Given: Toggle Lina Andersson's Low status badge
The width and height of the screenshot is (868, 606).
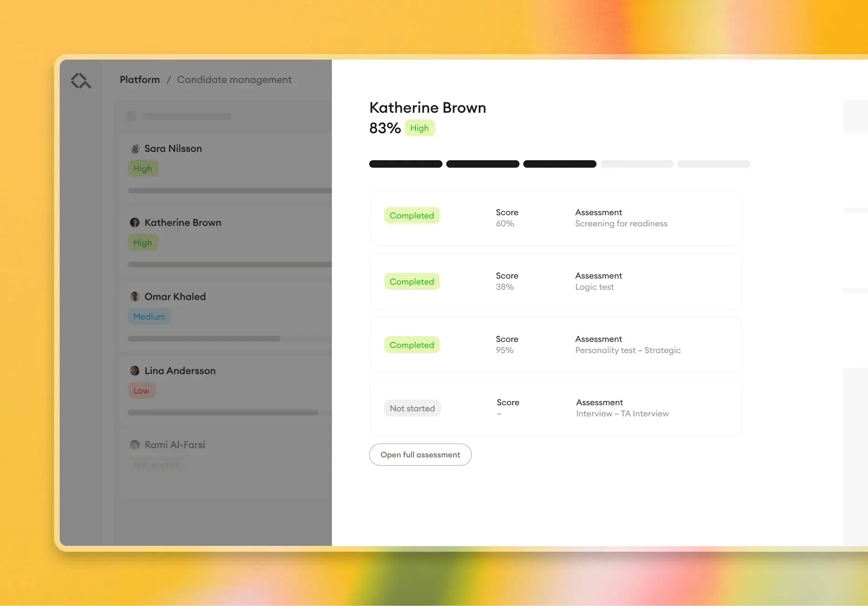Looking at the screenshot, I should [x=141, y=390].
